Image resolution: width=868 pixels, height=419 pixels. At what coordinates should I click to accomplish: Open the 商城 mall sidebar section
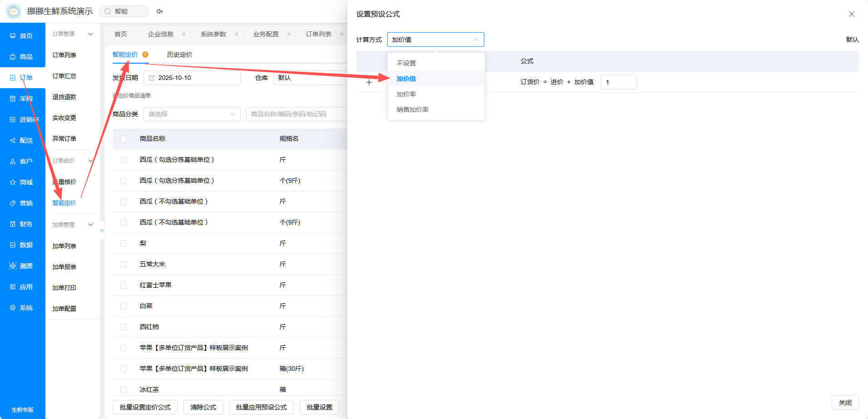click(22, 182)
